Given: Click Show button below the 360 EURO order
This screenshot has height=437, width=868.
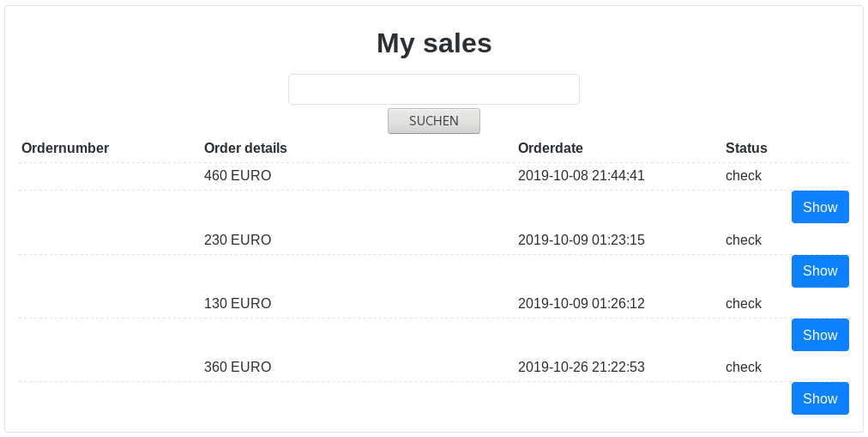Looking at the screenshot, I should 820,398.
